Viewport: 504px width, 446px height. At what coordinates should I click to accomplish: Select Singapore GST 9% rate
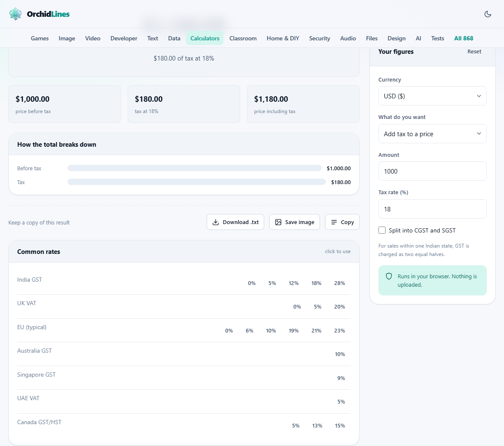pyautogui.click(x=341, y=378)
